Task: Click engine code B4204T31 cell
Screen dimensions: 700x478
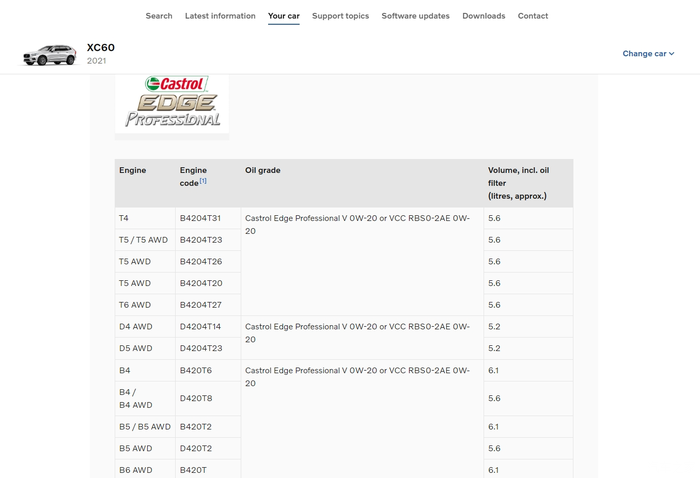Action: click(x=200, y=218)
